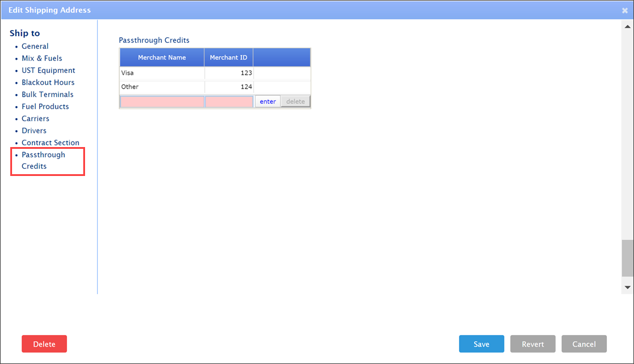Open Fuel Products section
This screenshot has width=634, height=364.
[x=45, y=107]
